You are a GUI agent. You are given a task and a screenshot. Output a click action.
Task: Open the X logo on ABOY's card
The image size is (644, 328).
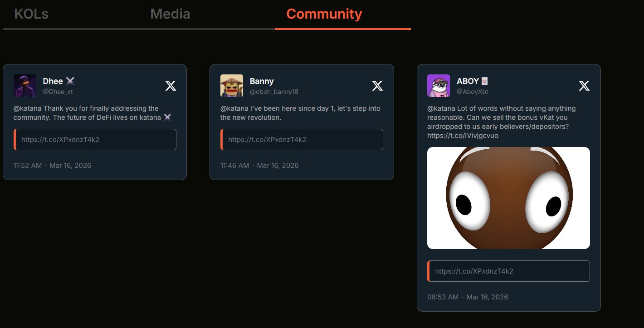584,86
